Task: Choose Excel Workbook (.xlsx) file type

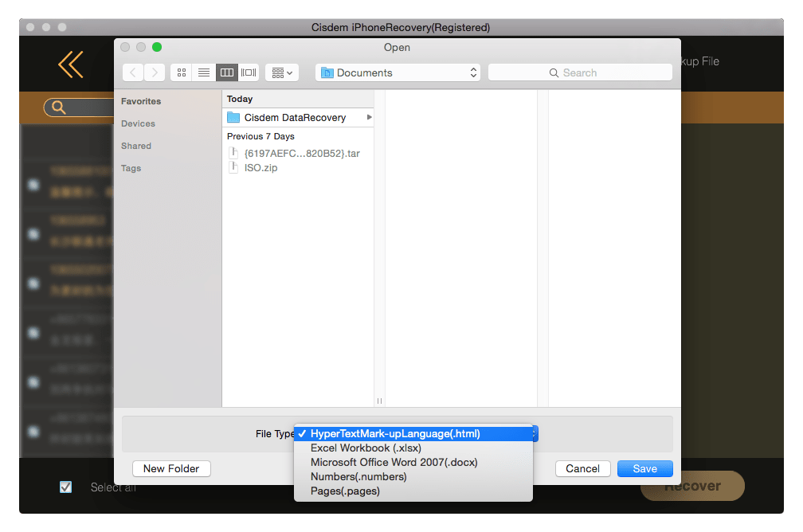Action: pos(413,448)
